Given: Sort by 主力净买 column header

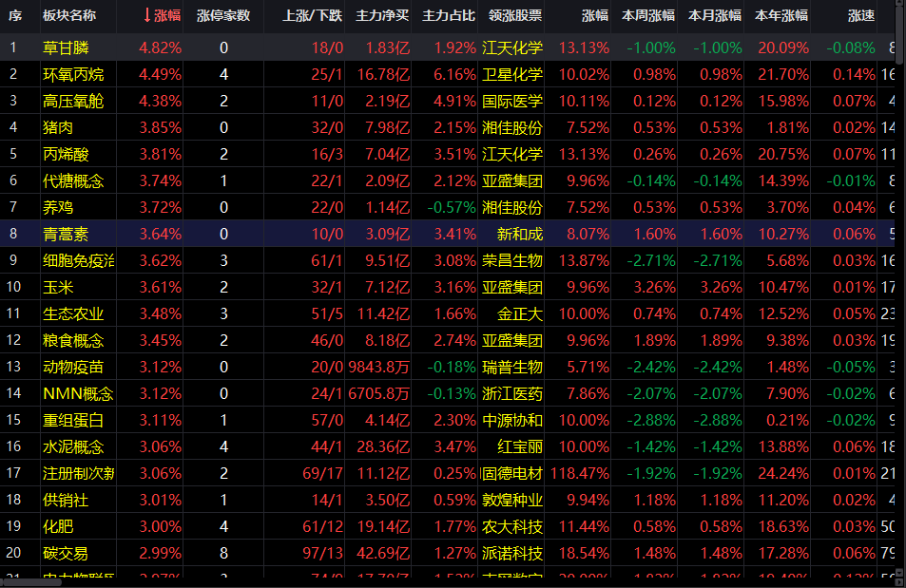Looking at the screenshot, I should 382,15.
